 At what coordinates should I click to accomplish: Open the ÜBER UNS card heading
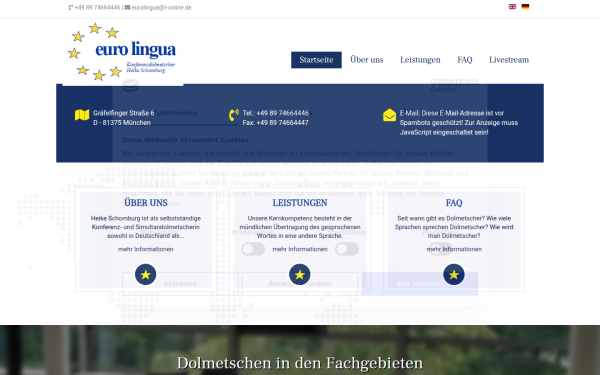coord(145,203)
